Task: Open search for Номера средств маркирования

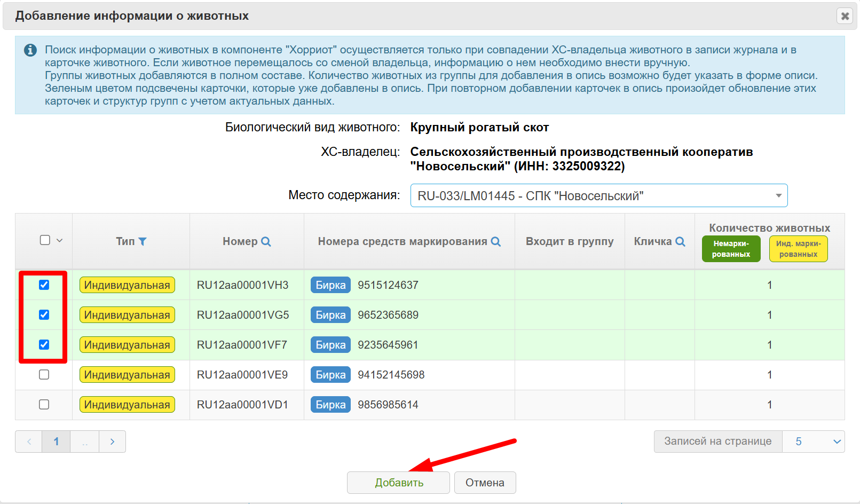Action: 495,241
